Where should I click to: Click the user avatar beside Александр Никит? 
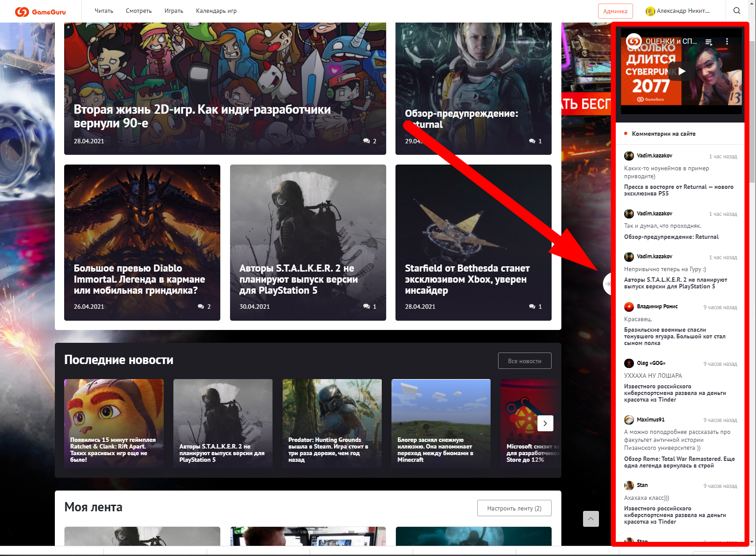pyautogui.click(x=650, y=12)
